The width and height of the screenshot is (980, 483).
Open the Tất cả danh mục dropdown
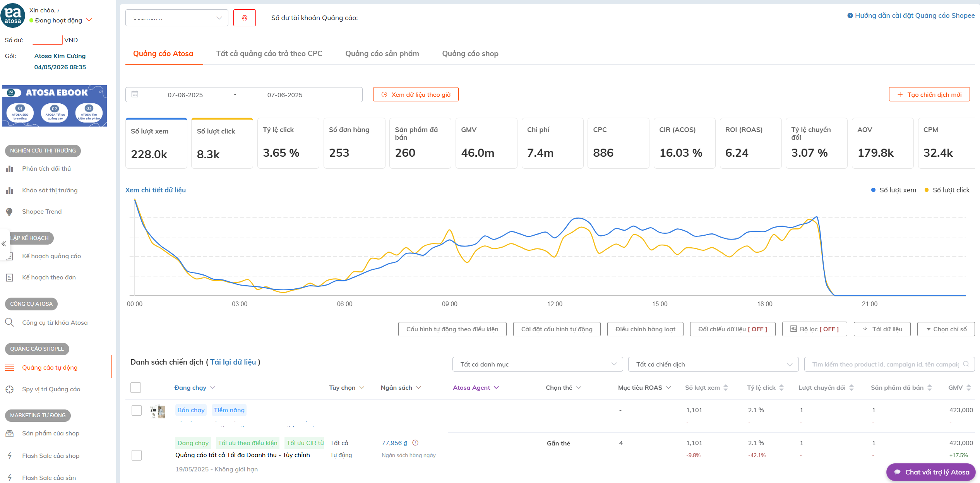[538, 364]
